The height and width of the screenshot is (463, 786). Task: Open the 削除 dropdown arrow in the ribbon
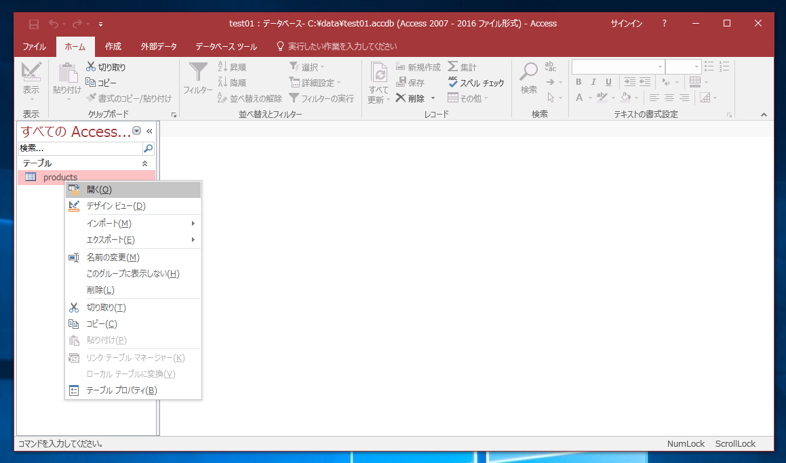[x=433, y=98]
